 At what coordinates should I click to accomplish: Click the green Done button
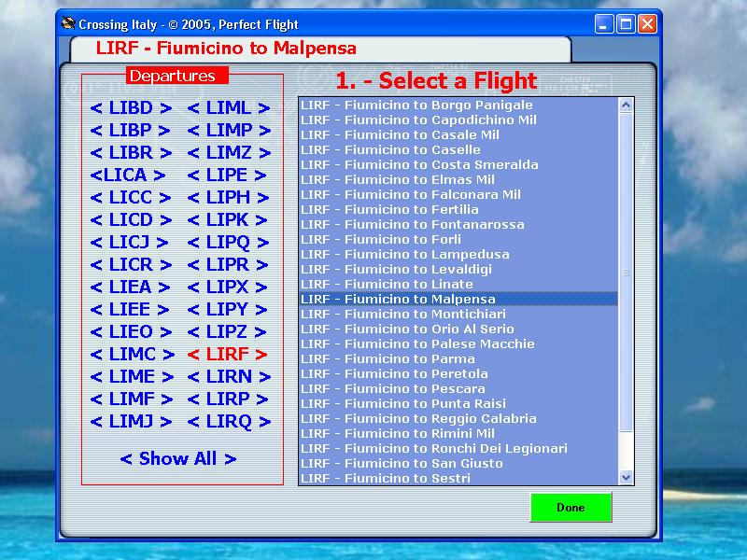[x=571, y=507]
